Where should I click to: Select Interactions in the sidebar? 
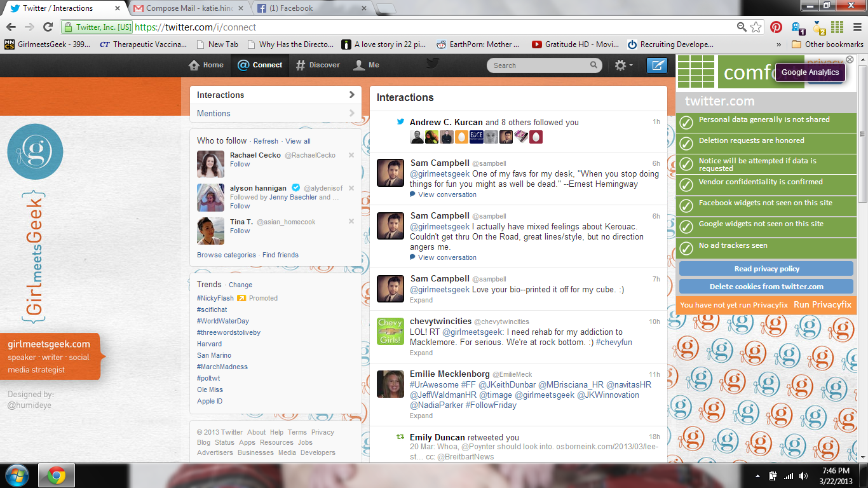point(276,95)
